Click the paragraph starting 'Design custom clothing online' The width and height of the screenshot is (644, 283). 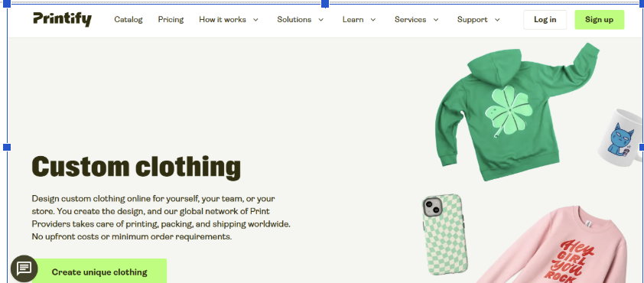(161, 218)
